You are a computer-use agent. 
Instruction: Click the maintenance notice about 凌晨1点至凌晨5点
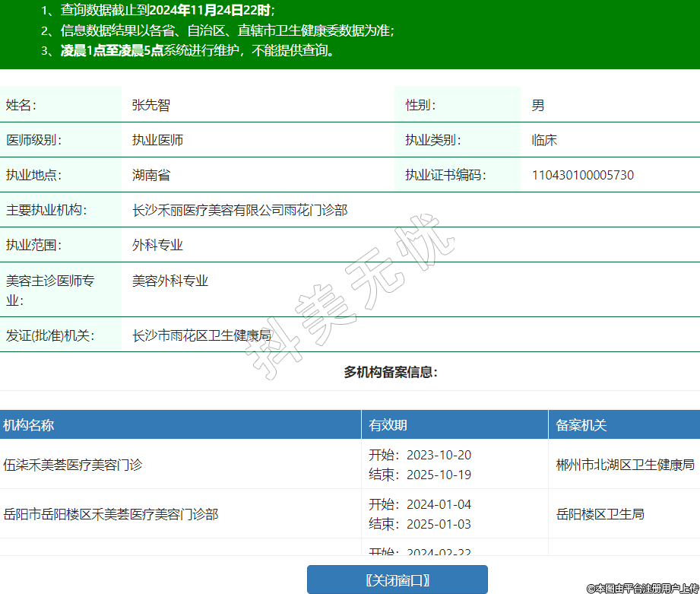(198, 51)
